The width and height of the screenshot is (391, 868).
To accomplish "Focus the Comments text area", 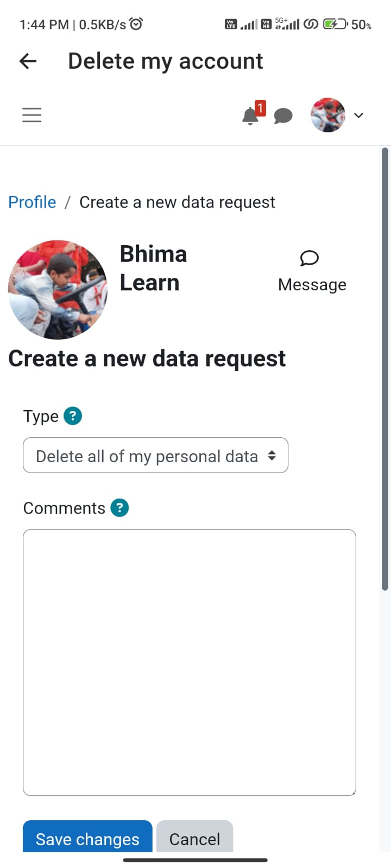I will click(x=189, y=662).
